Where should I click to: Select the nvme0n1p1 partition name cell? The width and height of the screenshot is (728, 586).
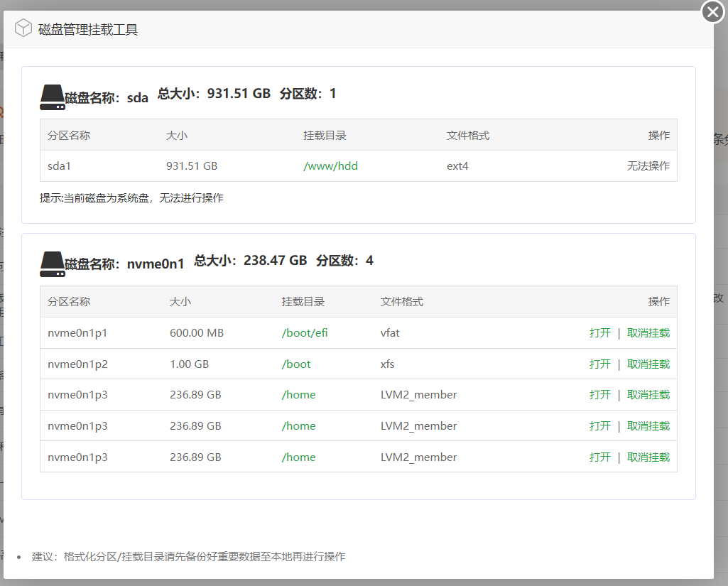coord(77,333)
